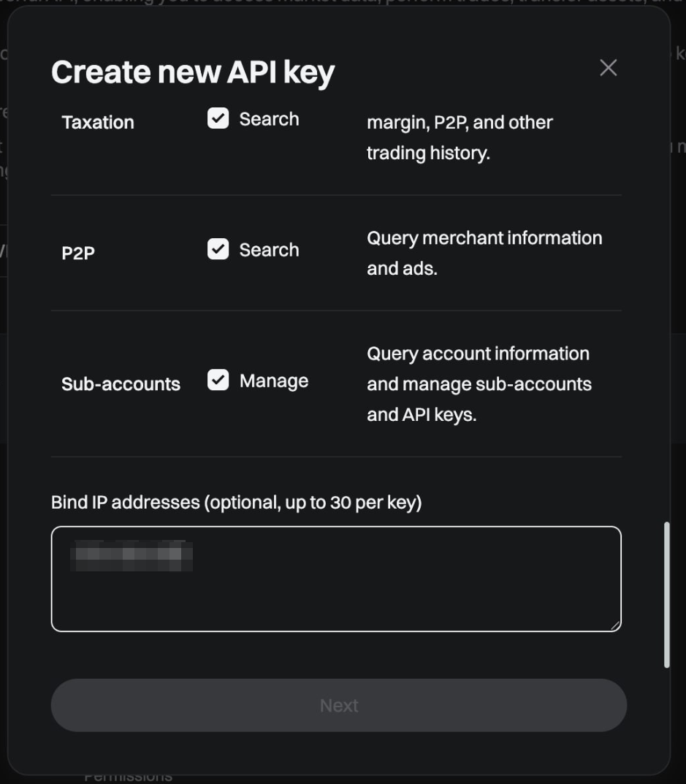686x784 pixels.
Task: Uncheck the Taxation Search checkbox
Action: click(x=218, y=118)
